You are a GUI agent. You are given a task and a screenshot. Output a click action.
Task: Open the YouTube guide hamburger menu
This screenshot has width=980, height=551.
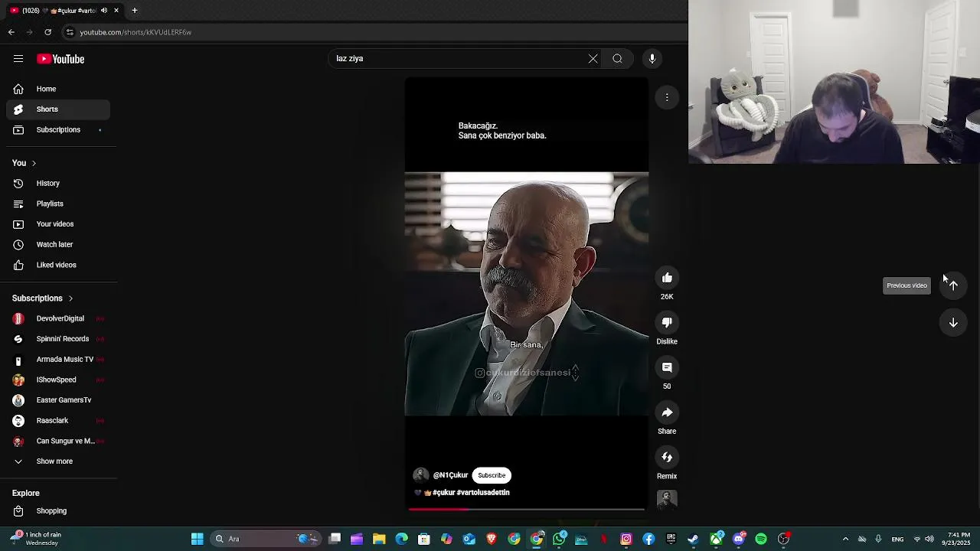(18, 59)
